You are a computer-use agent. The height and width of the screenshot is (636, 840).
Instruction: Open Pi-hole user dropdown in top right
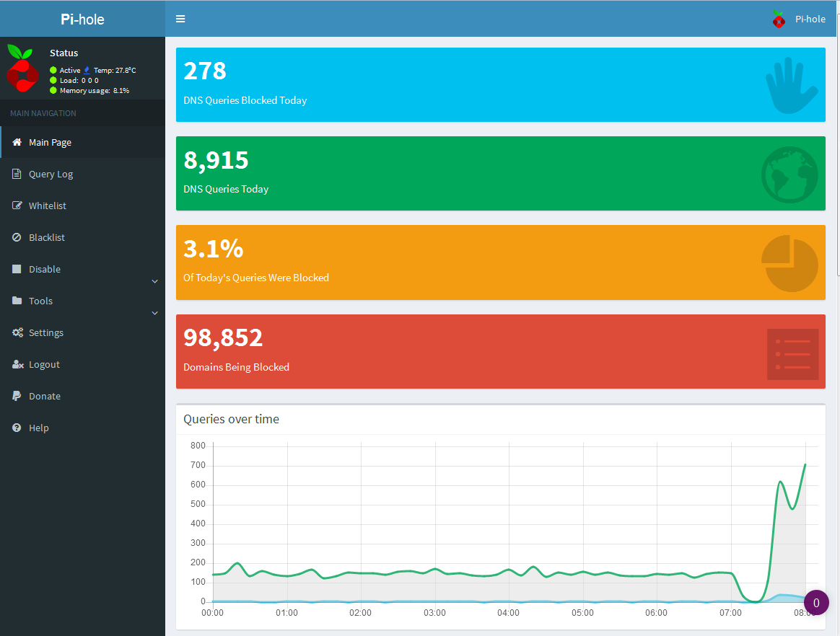[799, 19]
